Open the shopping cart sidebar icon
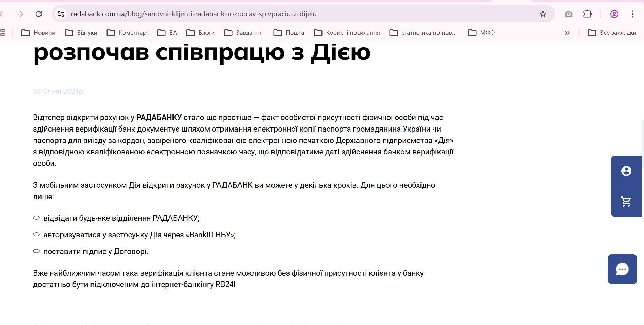The height and width of the screenshot is (325, 644). pos(626,202)
